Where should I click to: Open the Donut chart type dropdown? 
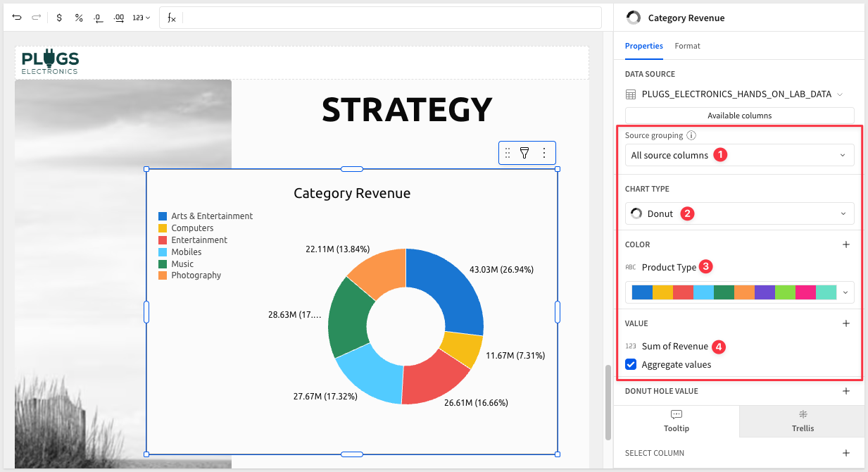tap(739, 213)
